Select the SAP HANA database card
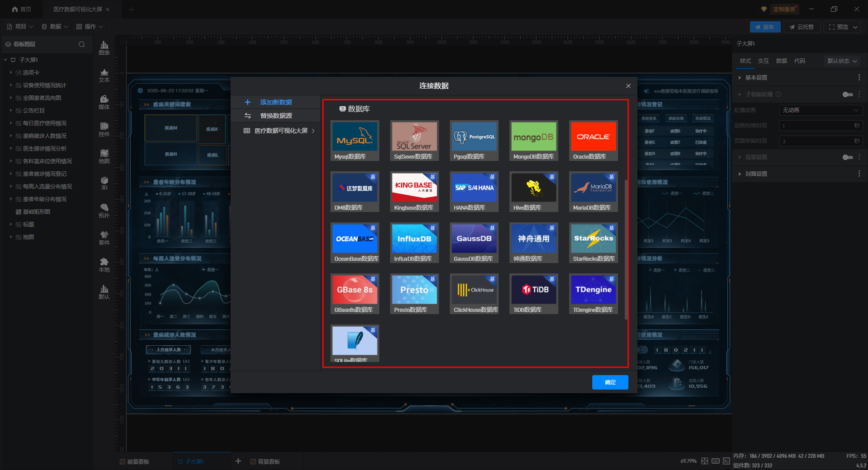The image size is (868, 470). (474, 192)
